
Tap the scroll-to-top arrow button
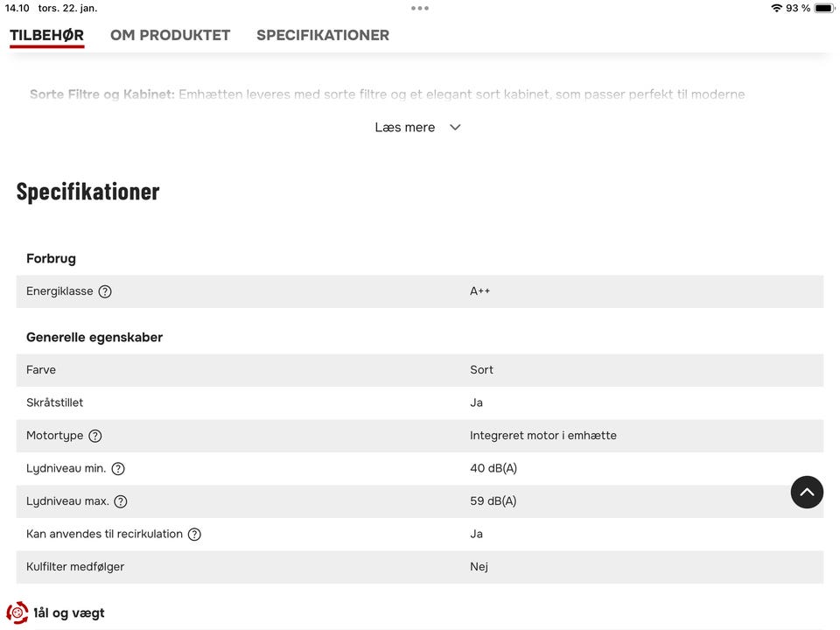pos(807,493)
